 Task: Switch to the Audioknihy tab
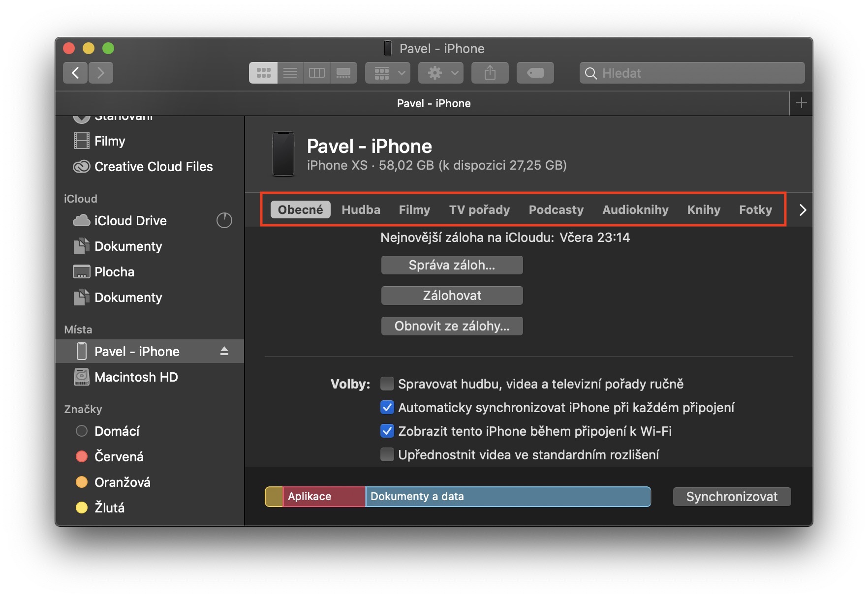[x=636, y=210]
